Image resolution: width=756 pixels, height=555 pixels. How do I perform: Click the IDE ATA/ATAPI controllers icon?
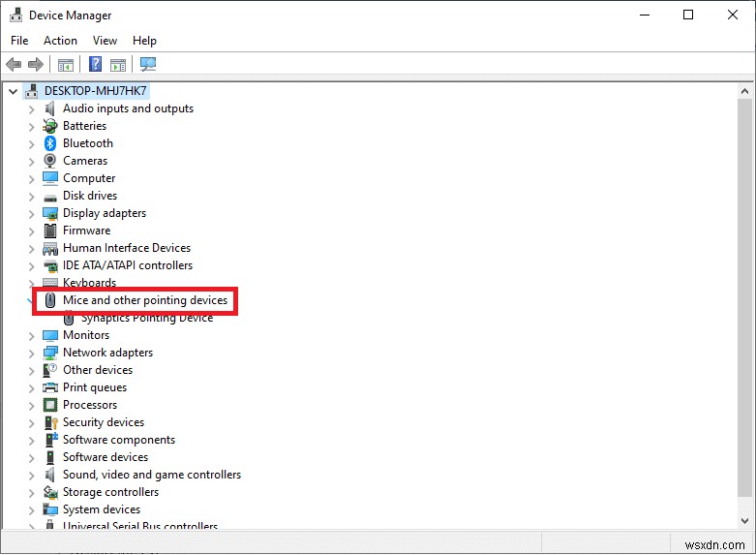tap(50, 266)
